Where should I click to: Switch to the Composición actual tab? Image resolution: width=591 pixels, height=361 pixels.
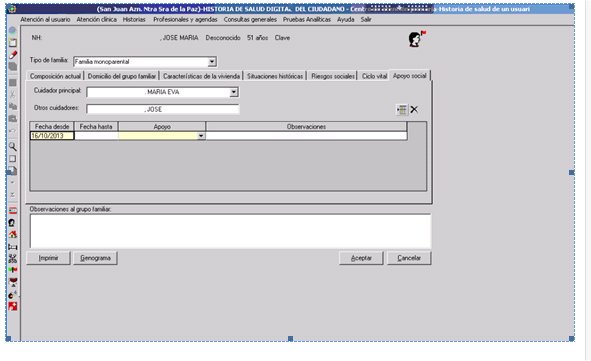(x=55, y=76)
